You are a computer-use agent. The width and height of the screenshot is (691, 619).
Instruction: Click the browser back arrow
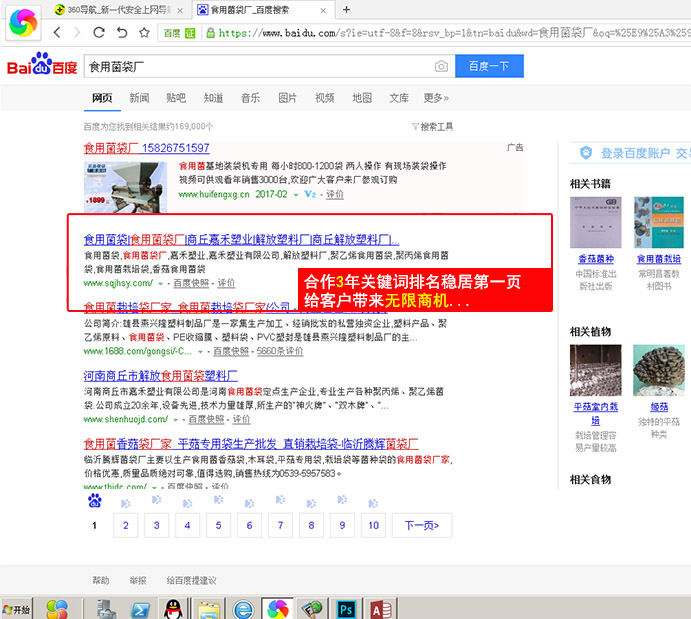(x=57, y=32)
